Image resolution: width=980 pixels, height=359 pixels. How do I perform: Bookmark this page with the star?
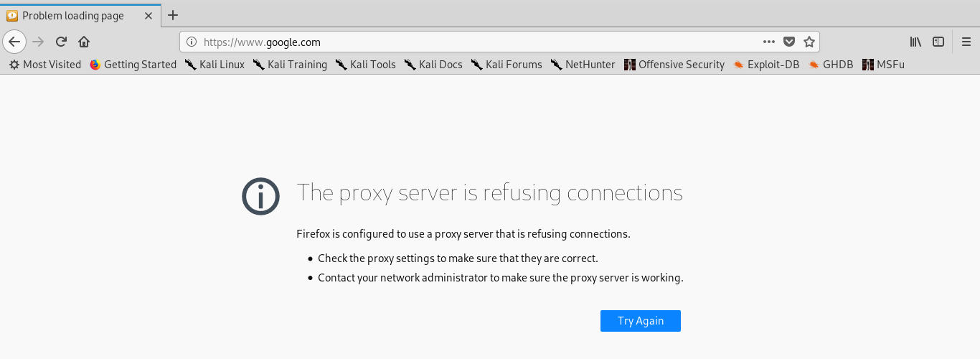point(809,42)
